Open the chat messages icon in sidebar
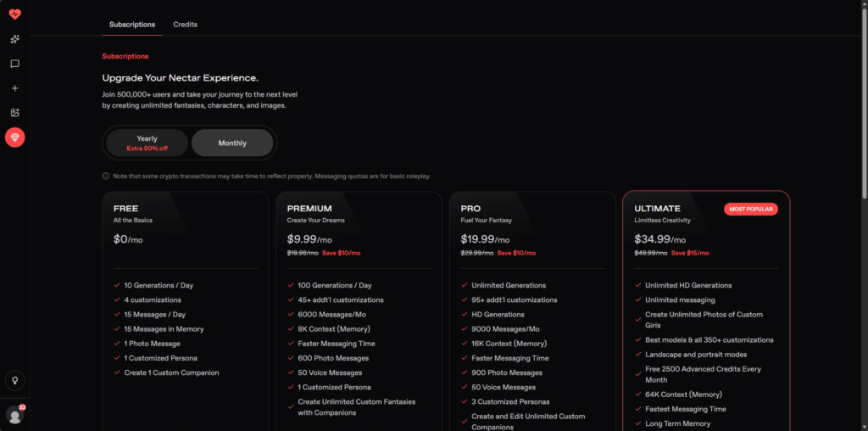 pos(15,64)
